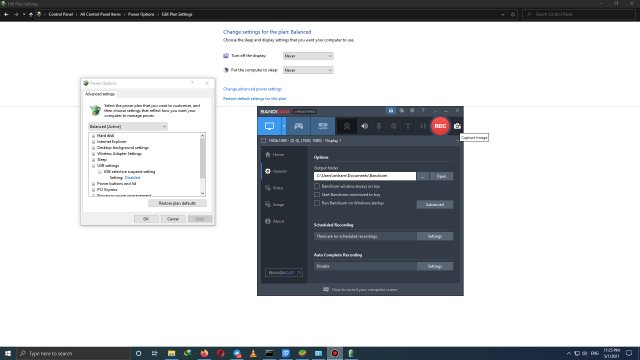Open the General tab in Bandicam sidebar

276,171
